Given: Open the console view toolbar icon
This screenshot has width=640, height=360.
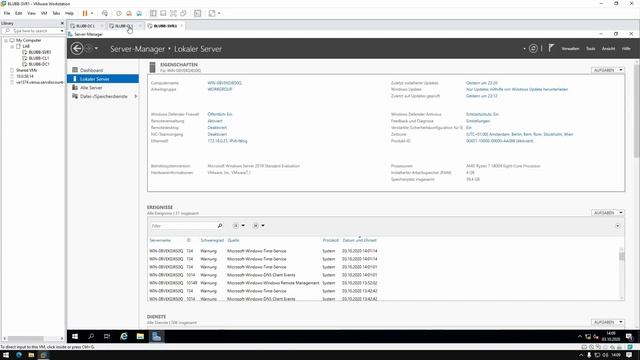Looking at the screenshot, I should (x=198, y=13).
